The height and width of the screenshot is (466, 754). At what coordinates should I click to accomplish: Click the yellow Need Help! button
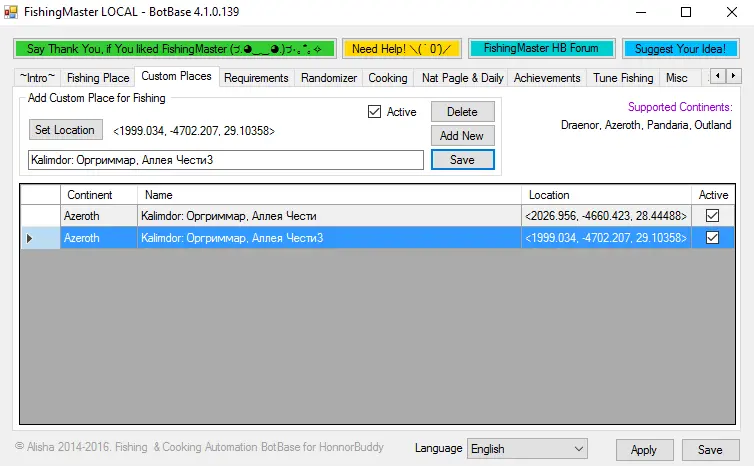tap(402, 49)
